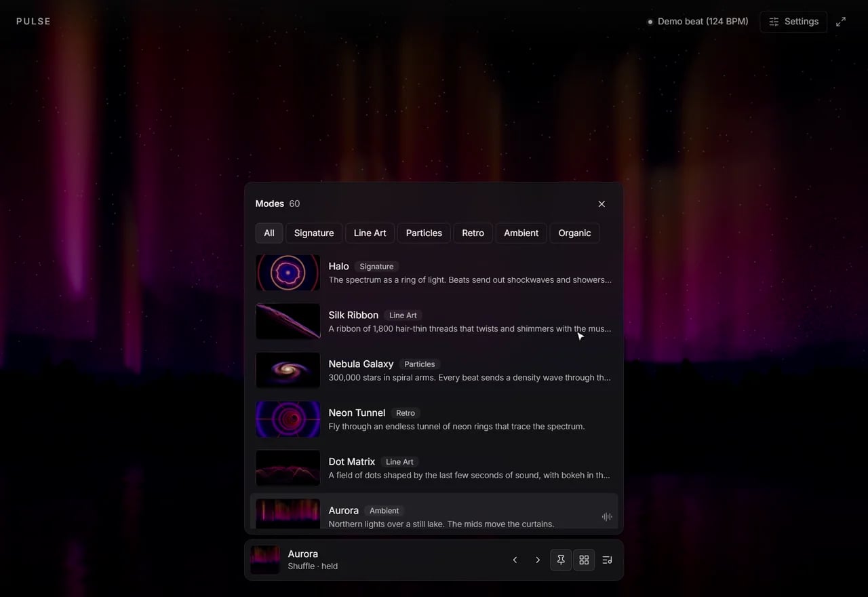Image resolution: width=868 pixels, height=597 pixels.
Task: Click the PULSE logo
Action: click(x=34, y=22)
